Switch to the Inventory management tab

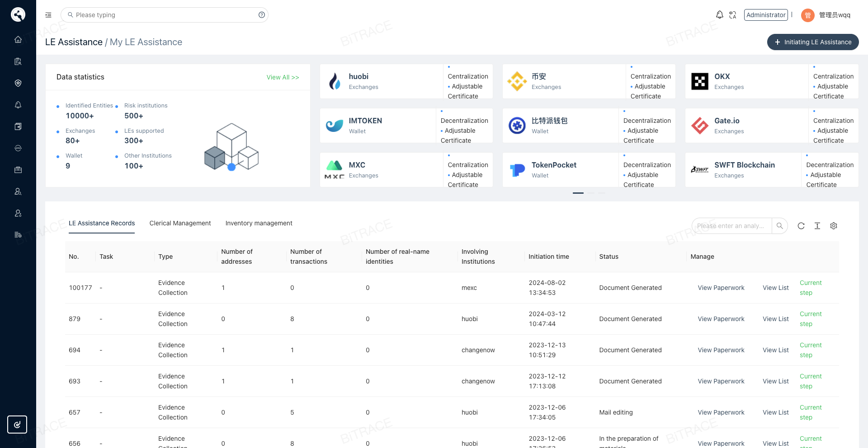259,223
